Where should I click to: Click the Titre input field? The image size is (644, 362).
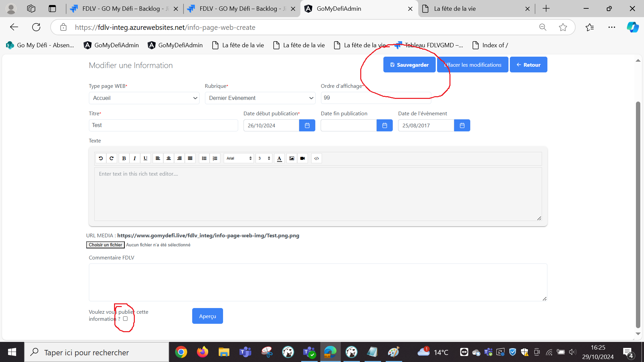[x=163, y=125]
